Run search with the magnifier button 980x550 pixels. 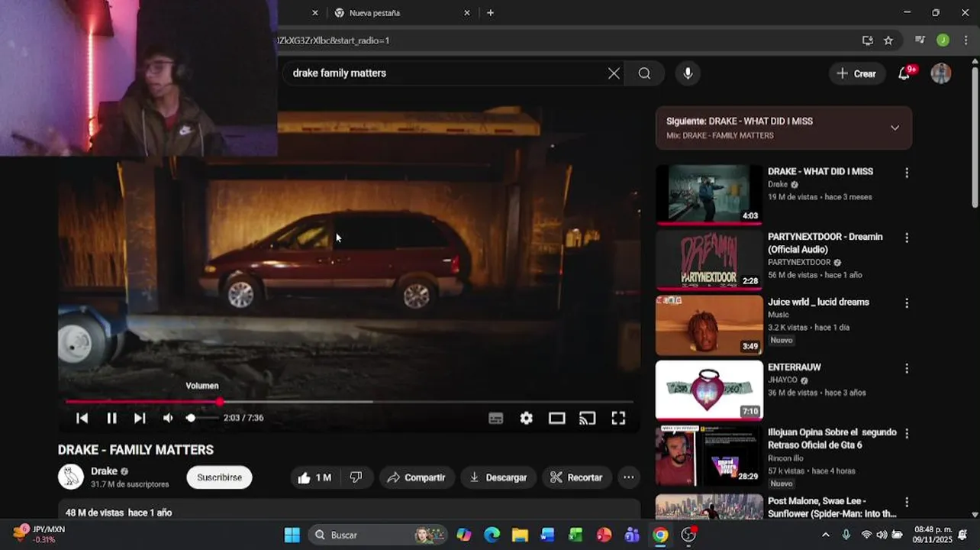pyautogui.click(x=645, y=73)
